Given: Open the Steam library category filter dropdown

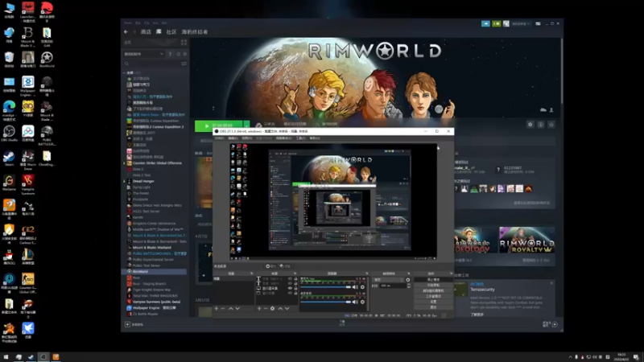Looking at the screenshot, I should coord(144,54).
